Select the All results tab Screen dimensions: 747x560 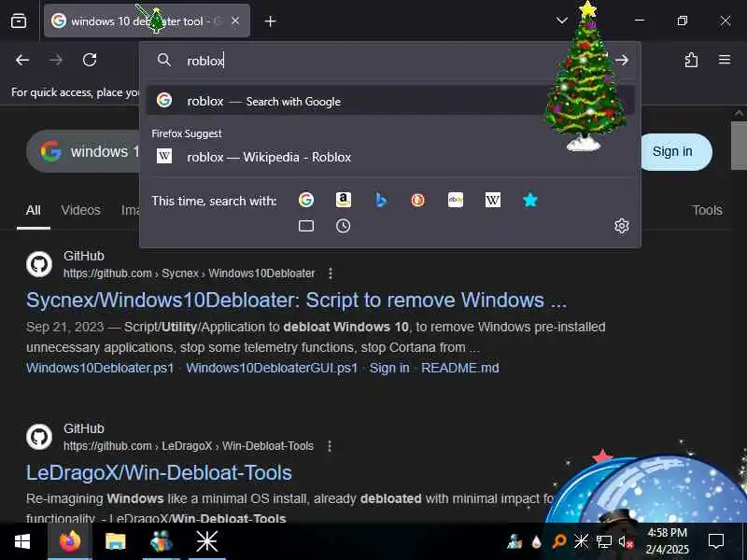[x=34, y=211]
